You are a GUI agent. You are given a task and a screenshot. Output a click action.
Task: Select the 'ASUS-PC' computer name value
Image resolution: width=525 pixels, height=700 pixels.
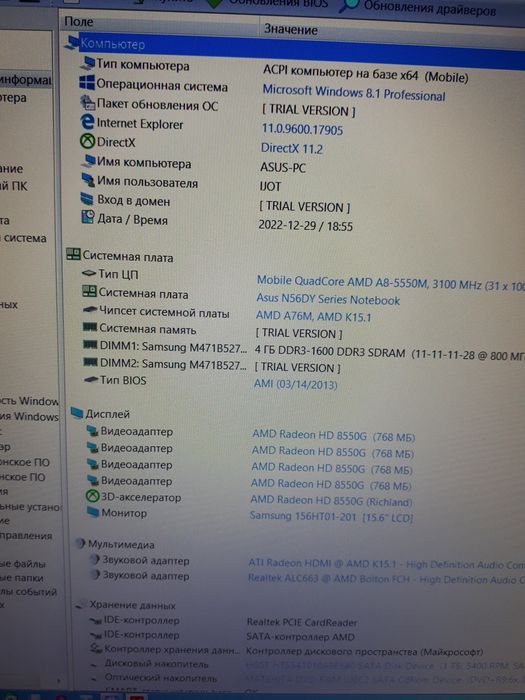[x=283, y=167]
